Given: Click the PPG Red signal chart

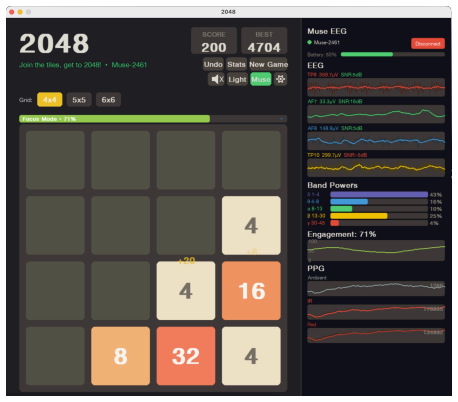Looking at the screenshot, I should [x=376, y=335].
